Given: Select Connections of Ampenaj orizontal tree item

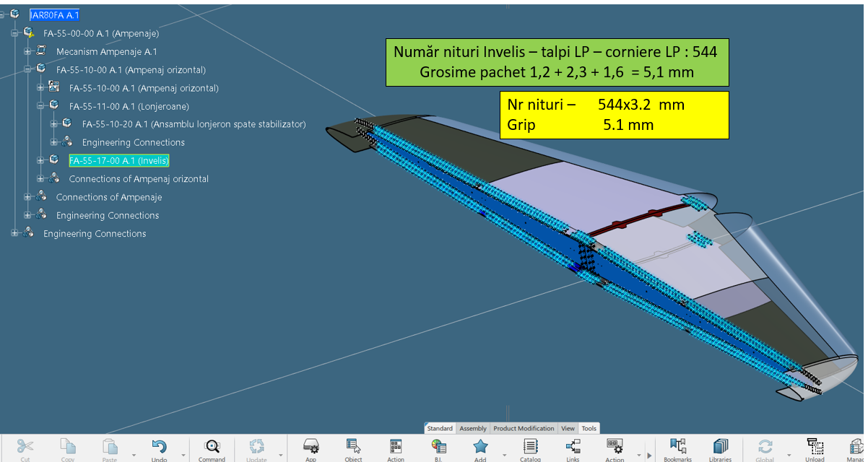Looking at the screenshot, I should click(139, 179).
